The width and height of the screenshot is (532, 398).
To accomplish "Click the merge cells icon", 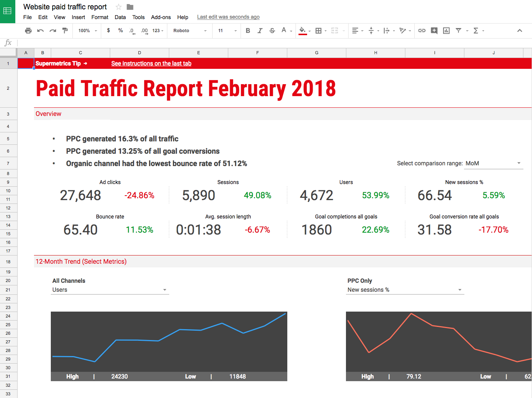I will coord(335,31).
